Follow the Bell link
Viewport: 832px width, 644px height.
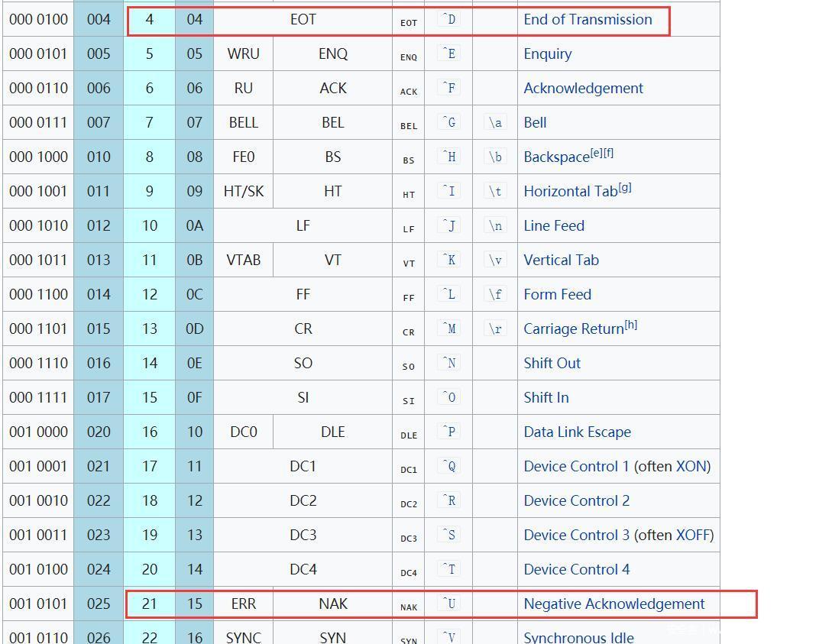(535, 123)
